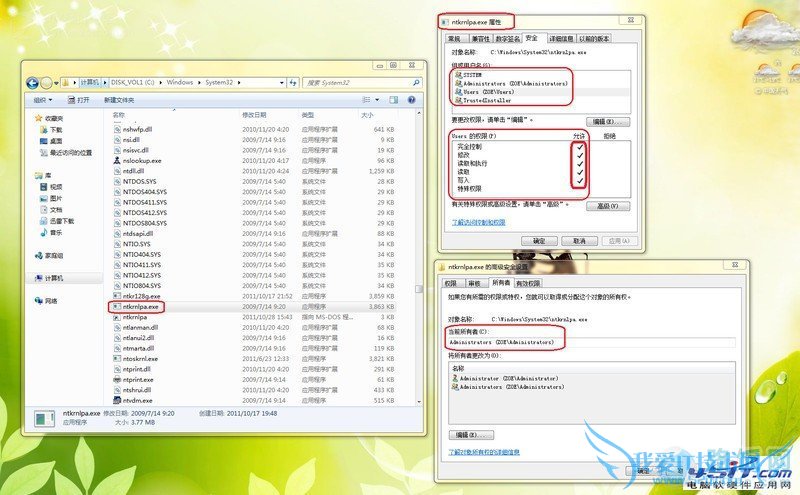
Task: Switch to 兼容性 tab in properties
Action: pyautogui.click(x=481, y=39)
